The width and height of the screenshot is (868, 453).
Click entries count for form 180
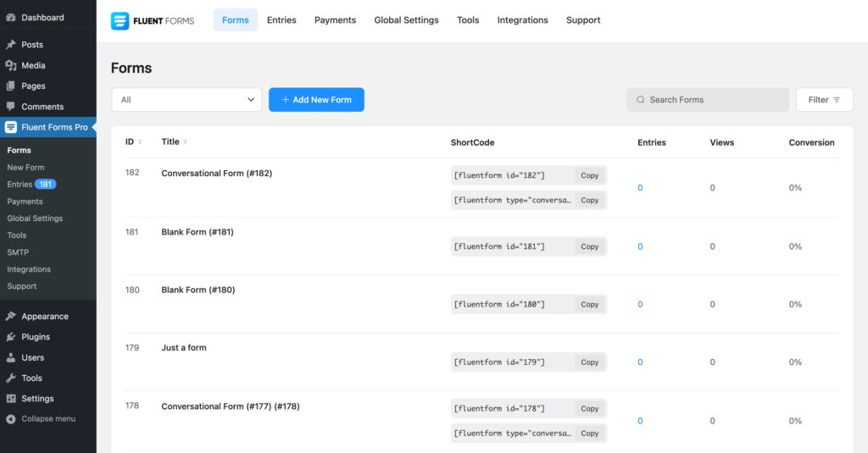(x=640, y=304)
